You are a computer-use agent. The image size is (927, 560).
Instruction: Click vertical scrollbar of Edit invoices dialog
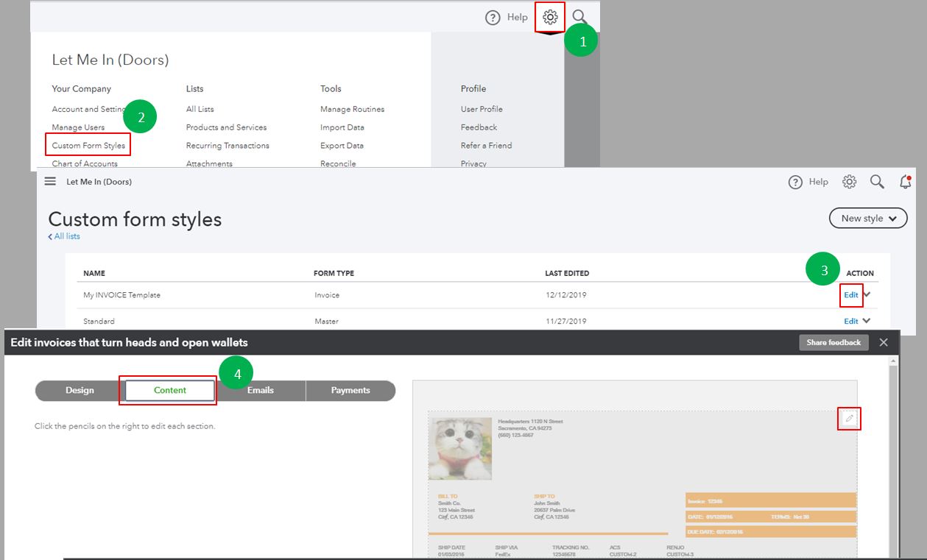[894, 456]
